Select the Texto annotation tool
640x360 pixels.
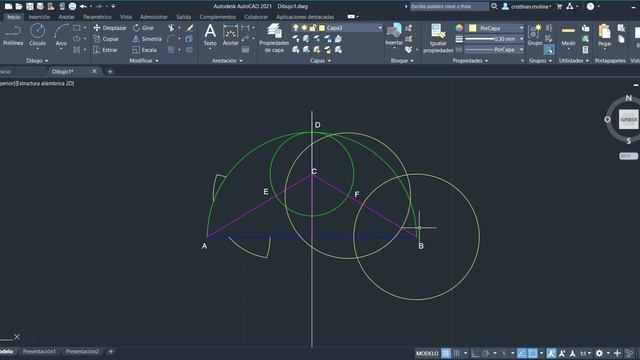210,35
